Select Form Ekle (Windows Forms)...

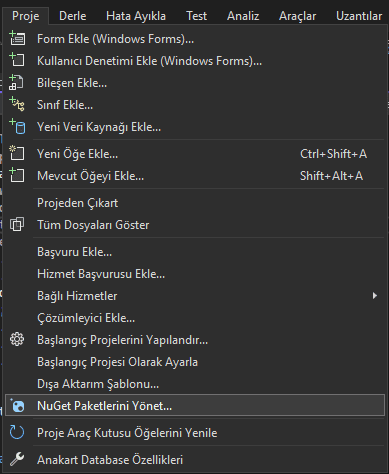click(195, 39)
